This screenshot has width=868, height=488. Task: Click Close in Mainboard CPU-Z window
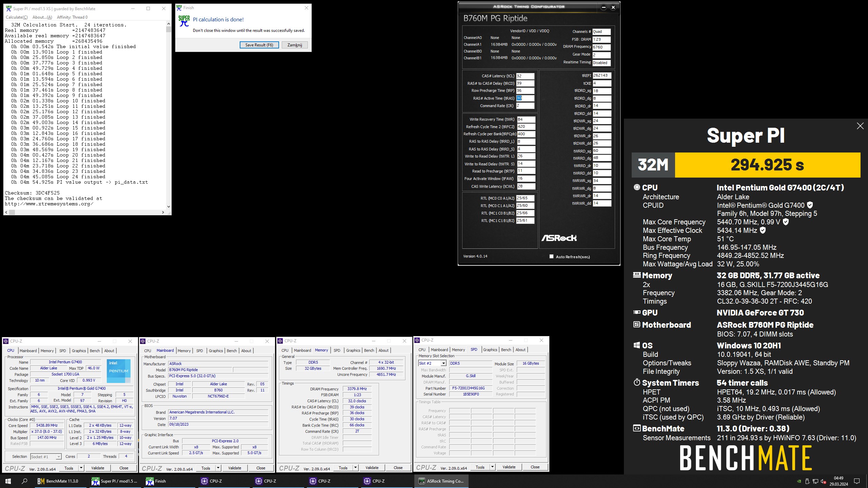261,468
